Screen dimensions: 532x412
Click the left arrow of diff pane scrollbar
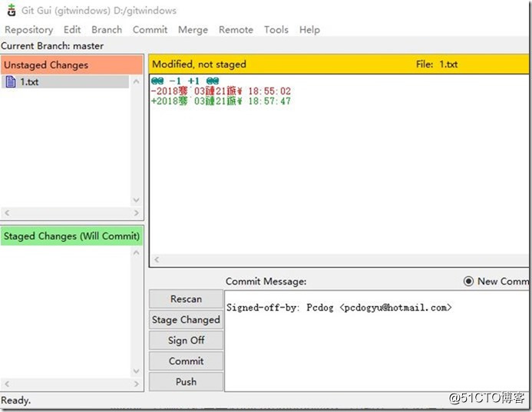(157, 259)
